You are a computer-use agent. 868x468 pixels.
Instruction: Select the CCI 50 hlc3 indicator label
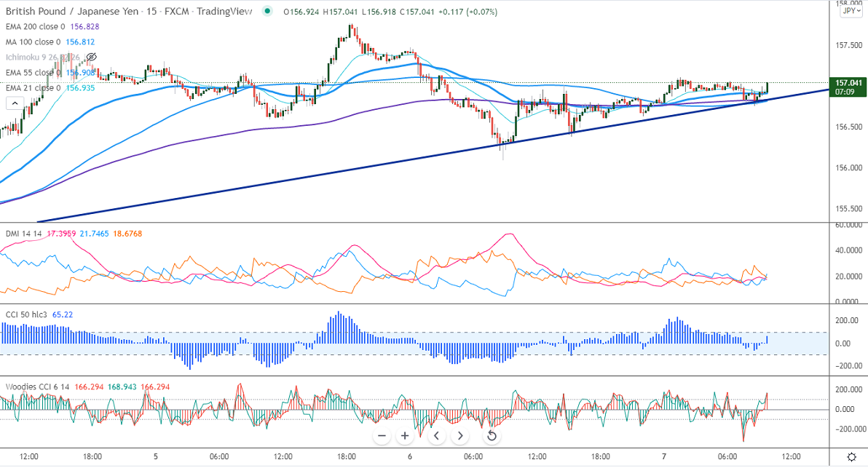pos(26,314)
